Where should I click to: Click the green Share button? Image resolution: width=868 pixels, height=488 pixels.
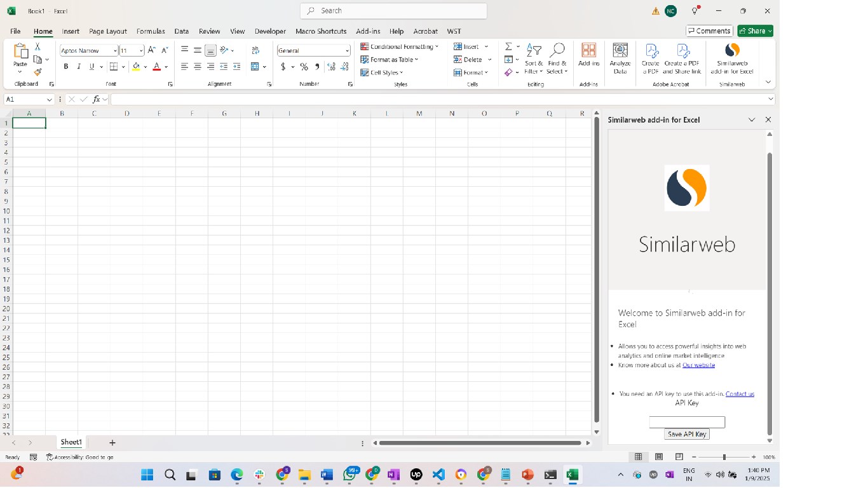755,30
